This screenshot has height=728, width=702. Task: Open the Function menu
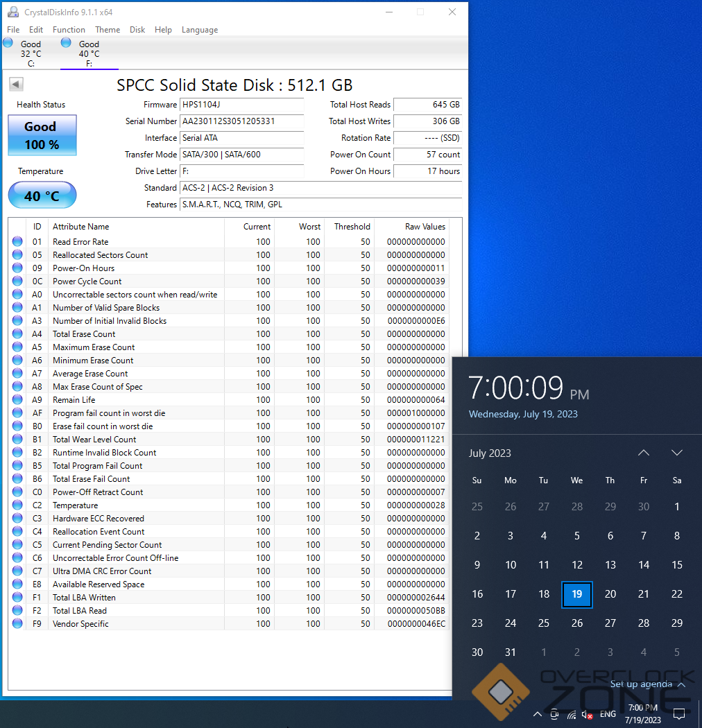(x=69, y=30)
